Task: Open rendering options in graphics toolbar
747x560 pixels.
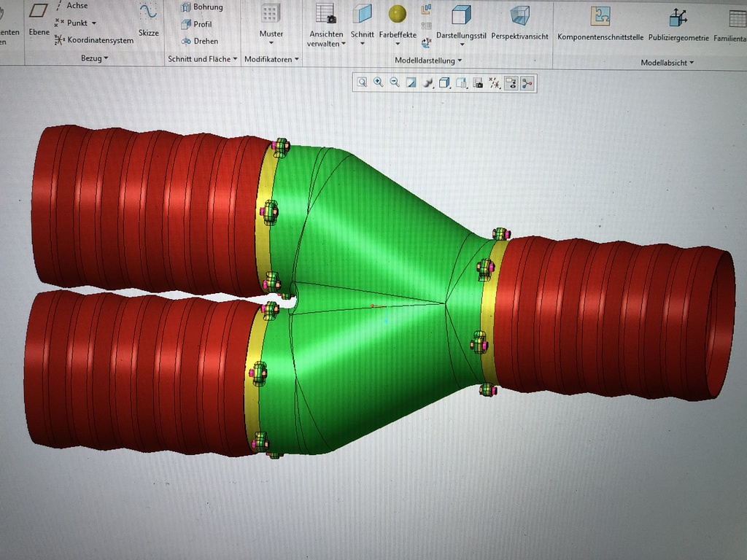Action: click(427, 83)
